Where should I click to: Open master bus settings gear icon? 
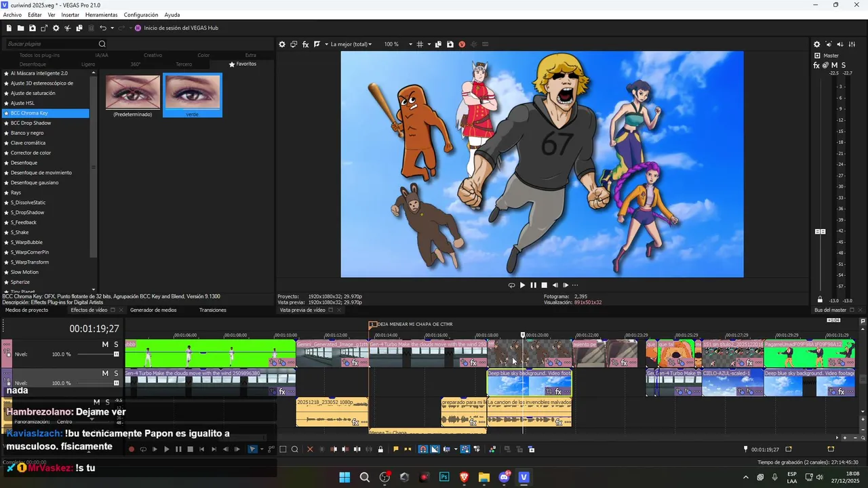coord(817,44)
